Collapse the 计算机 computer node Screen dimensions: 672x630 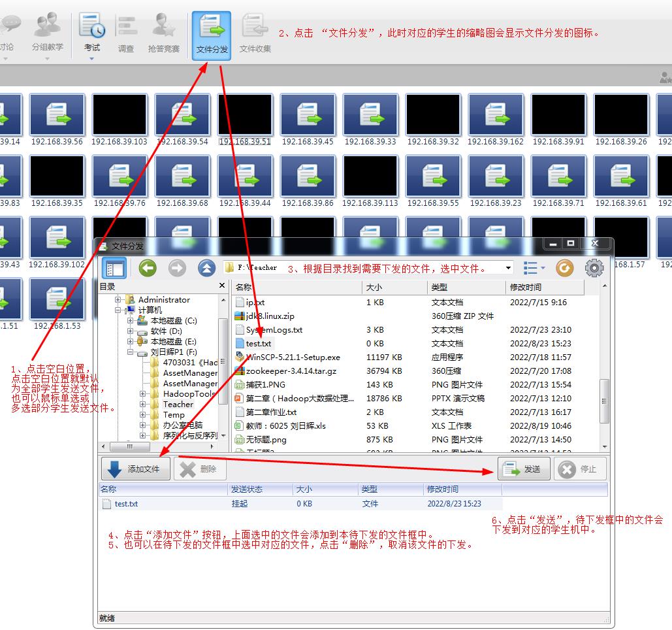click(x=118, y=310)
